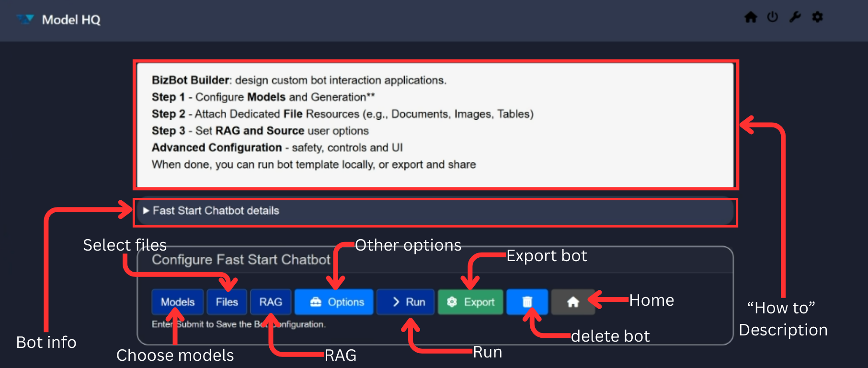The image size is (868, 368).
Task: Go to home via top-right house icon
Action: [x=751, y=17]
